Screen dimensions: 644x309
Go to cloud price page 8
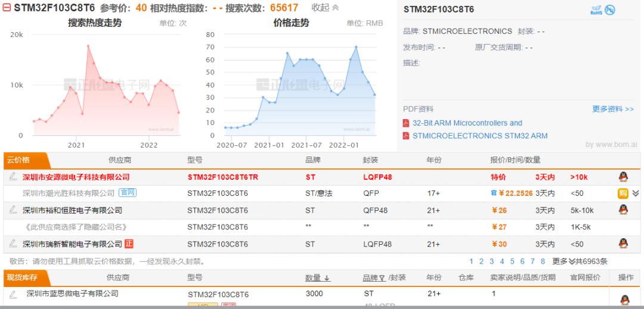(543, 261)
